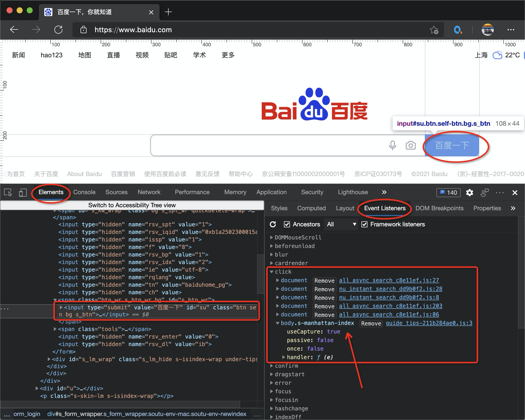This screenshot has width=525, height=420.
Task: Open the Computed styles tab
Action: (x=311, y=208)
